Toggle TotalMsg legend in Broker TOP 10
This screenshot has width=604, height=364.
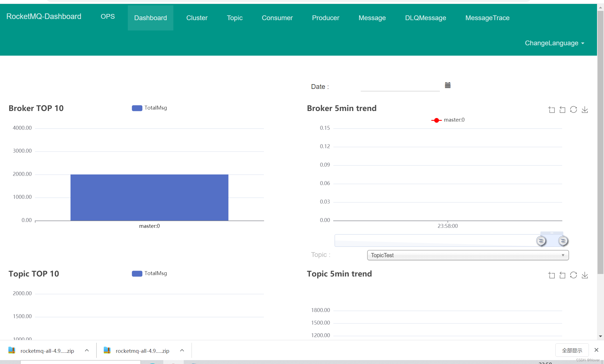[x=149, y=108]
